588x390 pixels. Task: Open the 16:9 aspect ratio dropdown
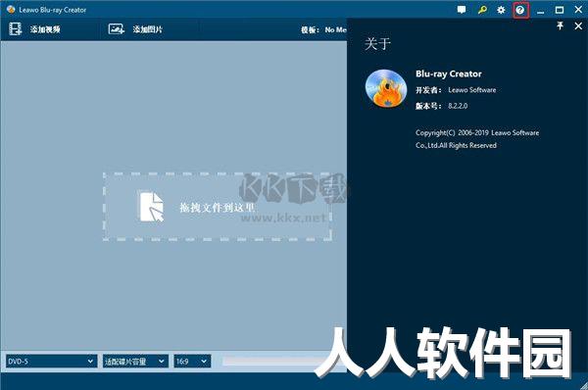click(x=192, y=362)
